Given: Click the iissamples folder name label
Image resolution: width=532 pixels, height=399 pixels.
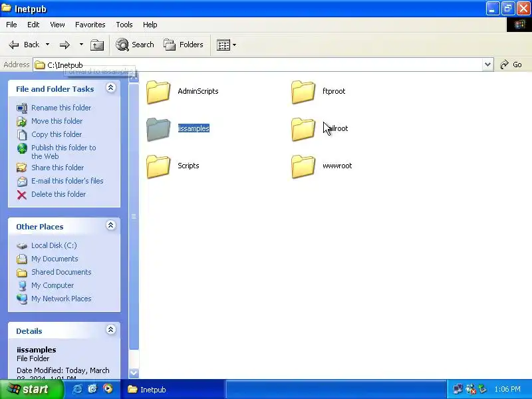Looking at the screenshot, I should pyautogui.click(x=194, y=128).
